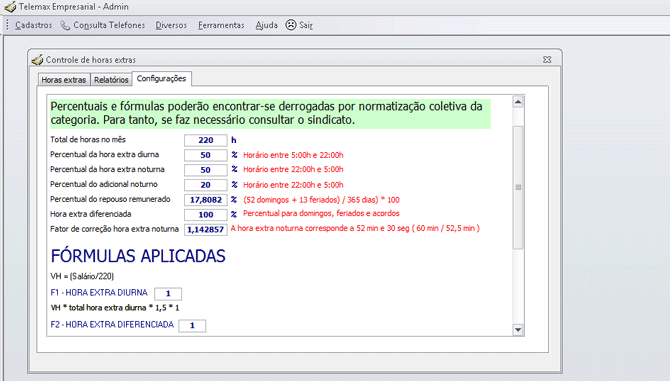Click the Fator de correção hora extra noturna field

[x=206, y=230]
